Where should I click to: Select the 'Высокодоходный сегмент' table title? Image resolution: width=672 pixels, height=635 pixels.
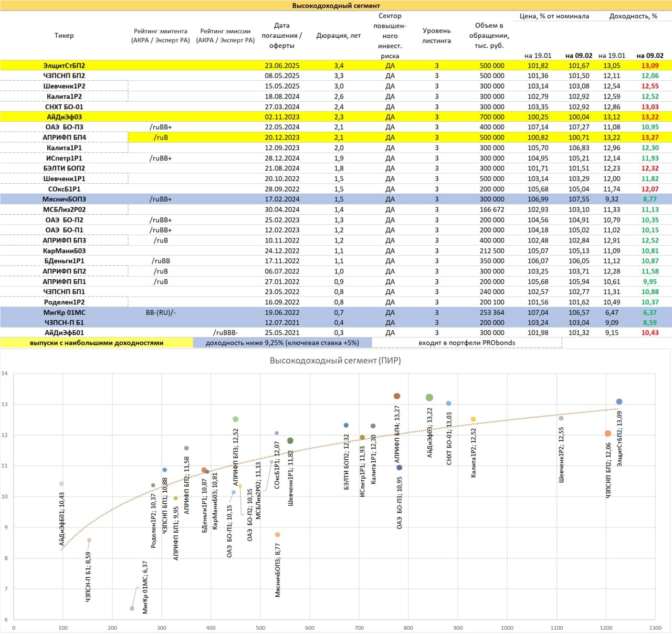(336, 6)
